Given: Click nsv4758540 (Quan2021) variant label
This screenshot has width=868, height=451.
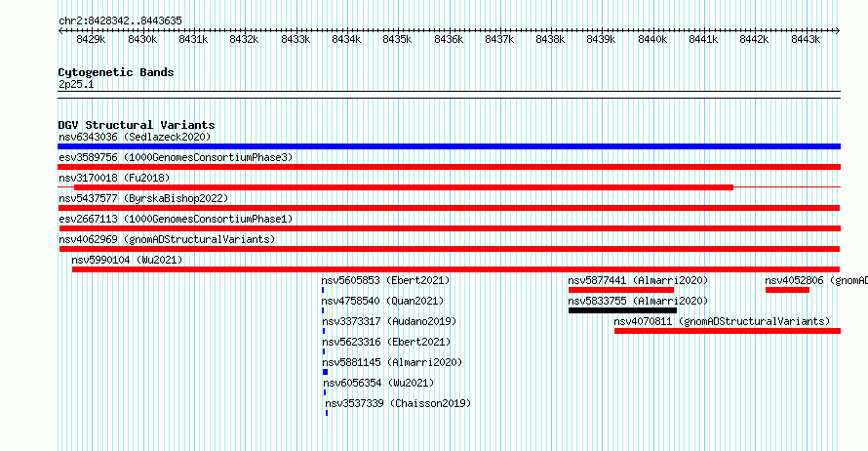Looking at the screenshot, I should click(x=382, y=301).
